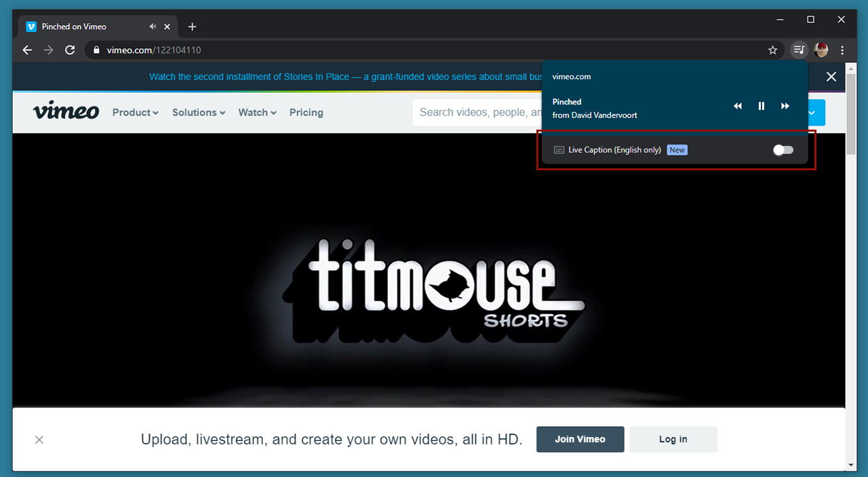Screen dimensions: 868x477
Task: Go back to previous page
Action: click(x=27, y=50)
